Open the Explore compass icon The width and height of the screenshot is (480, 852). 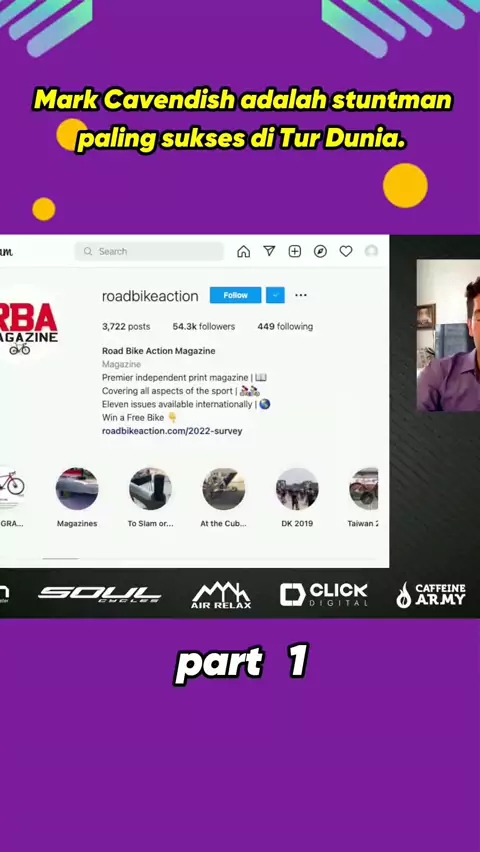tap(320, 251)
